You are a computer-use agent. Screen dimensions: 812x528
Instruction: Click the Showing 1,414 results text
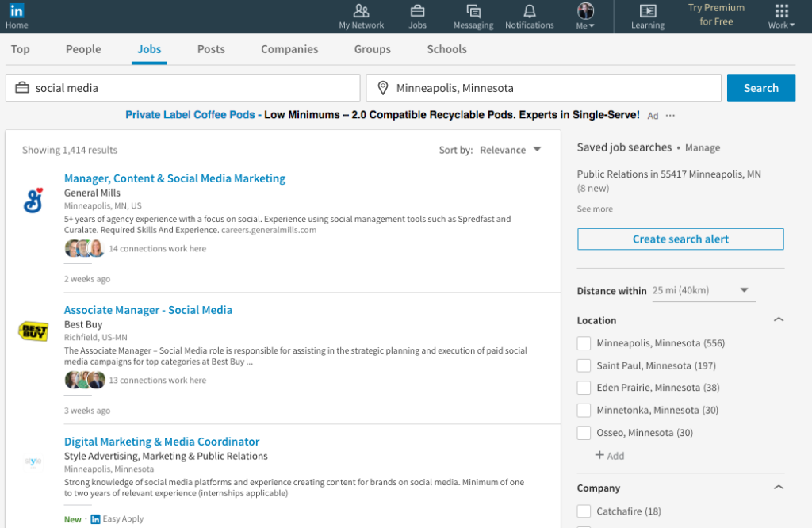click(x=70, y=150)
